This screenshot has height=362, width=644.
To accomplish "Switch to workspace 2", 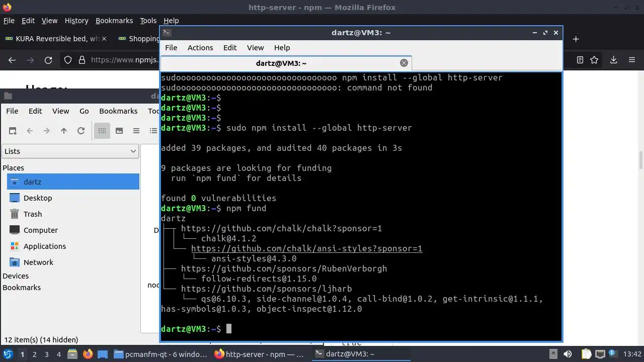I will point(34,354).
